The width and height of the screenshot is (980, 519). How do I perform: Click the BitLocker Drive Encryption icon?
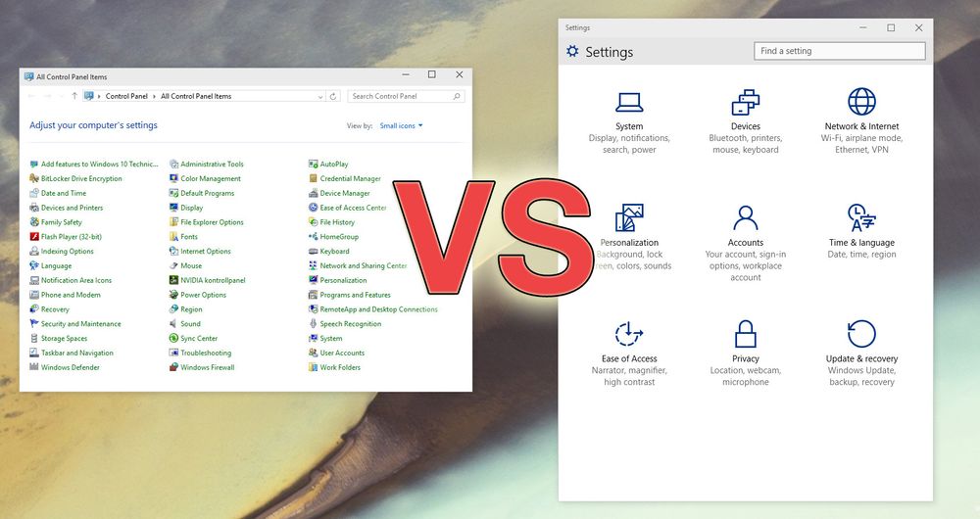pos(34,178)
